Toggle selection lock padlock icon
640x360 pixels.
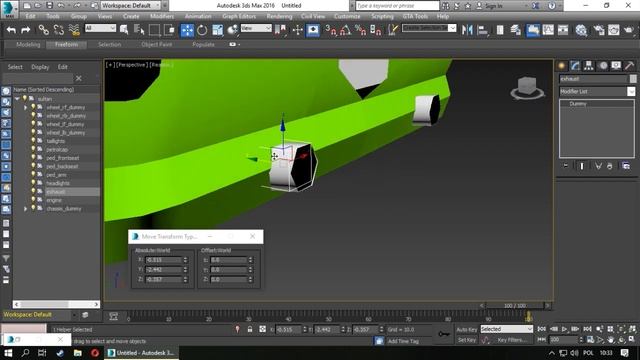[250, 329]
